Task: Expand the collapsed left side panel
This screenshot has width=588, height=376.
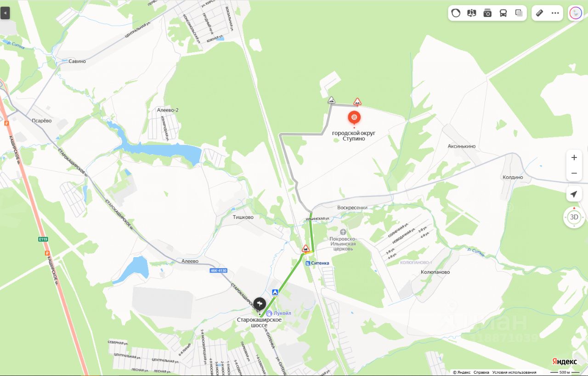Action: tap(5, 13)
